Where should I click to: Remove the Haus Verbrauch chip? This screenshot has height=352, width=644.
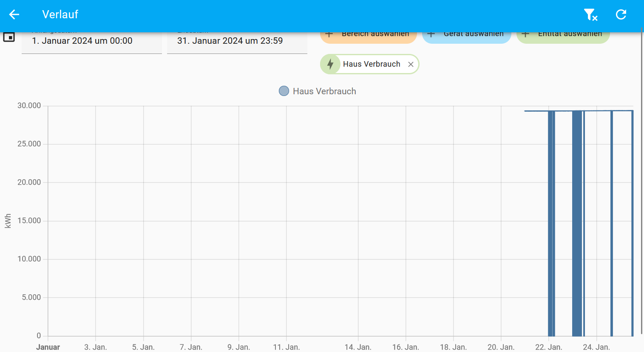pos(411,65)
